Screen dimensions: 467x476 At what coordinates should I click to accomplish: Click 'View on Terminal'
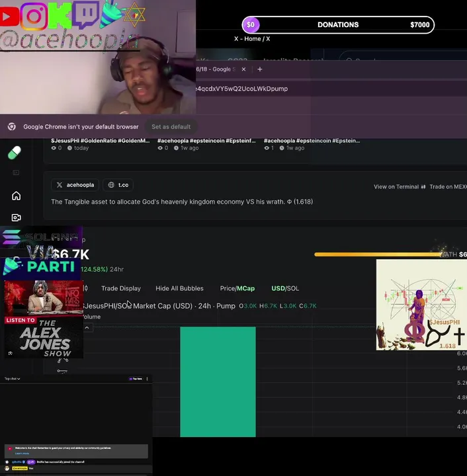400,186
